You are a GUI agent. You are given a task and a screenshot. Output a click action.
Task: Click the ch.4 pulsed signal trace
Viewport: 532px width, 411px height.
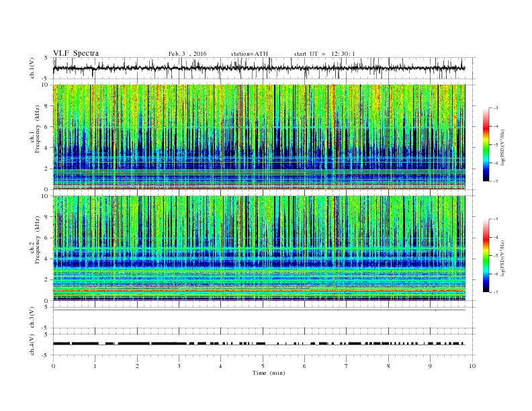coord(259,344)
